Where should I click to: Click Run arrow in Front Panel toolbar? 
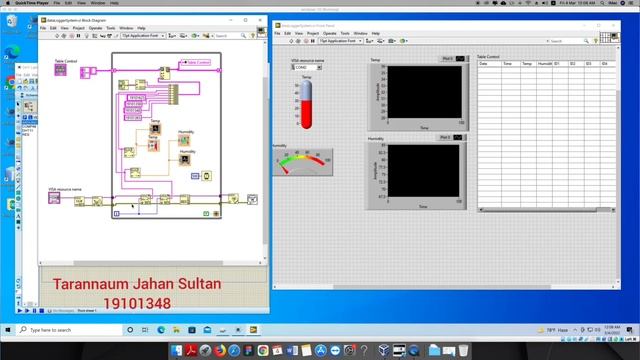(x=291, y=41)
